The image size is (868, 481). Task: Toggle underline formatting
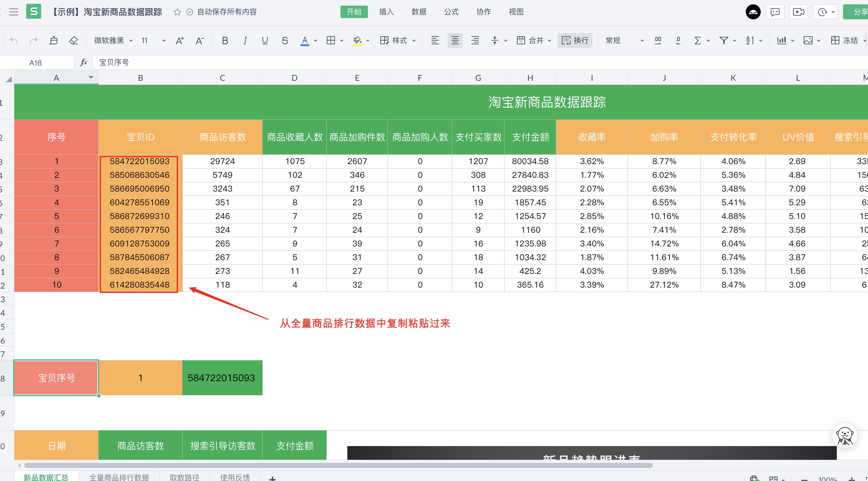pos(265,41)
